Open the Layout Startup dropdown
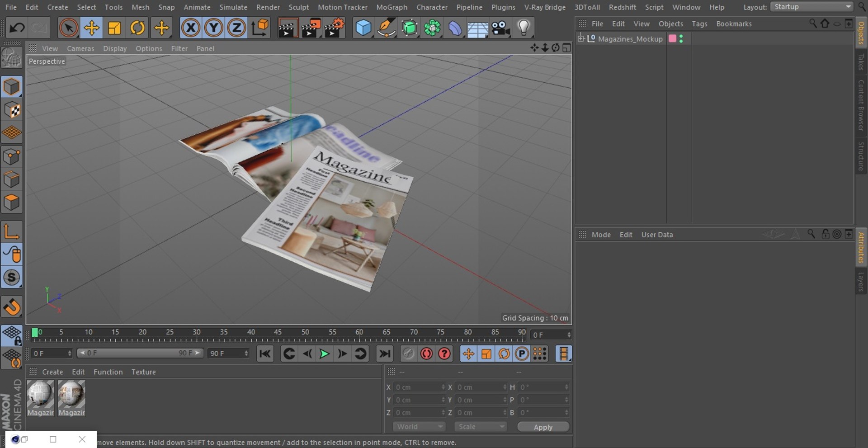The height and width of the screenshot is (448, 868). 811,7
